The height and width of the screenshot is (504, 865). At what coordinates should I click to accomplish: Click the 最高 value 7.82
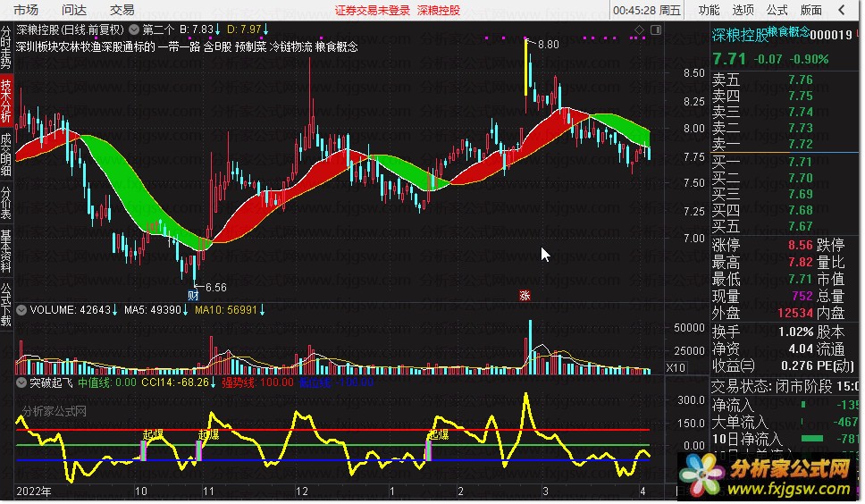coord(801,262)
